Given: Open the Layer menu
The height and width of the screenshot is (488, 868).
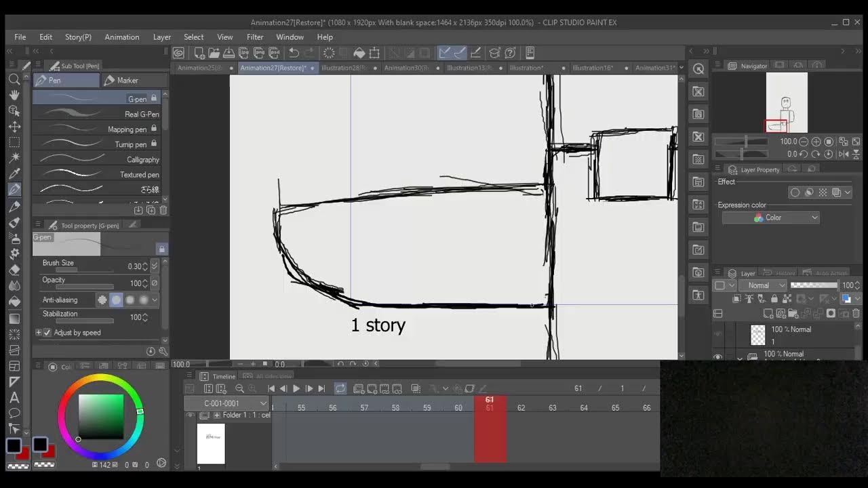Looking at the screenshot, I should coord(162,37).
